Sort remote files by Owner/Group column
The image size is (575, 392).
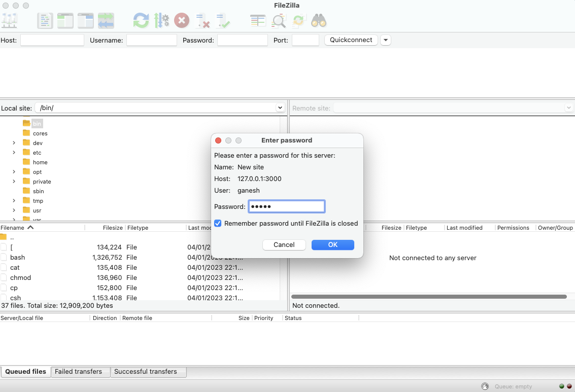[555, 228]
